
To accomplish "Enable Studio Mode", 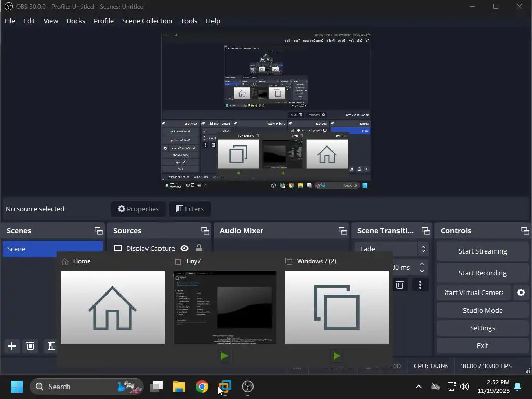I will 483,310.
